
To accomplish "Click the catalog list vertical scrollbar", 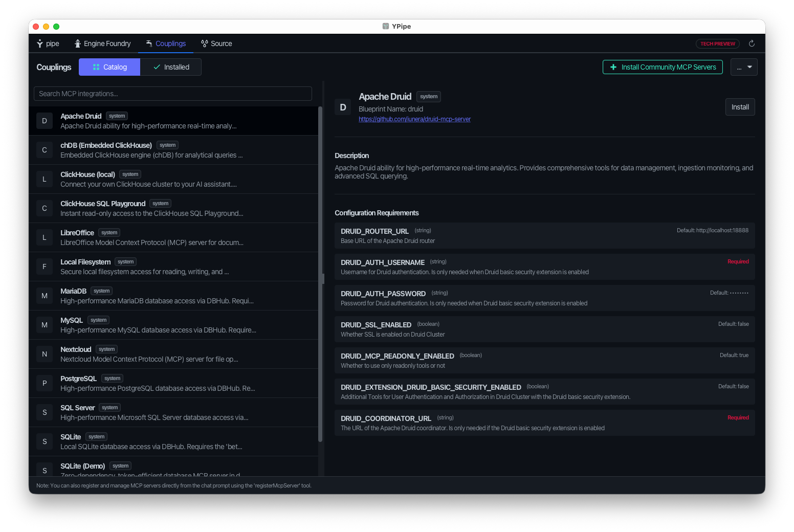I will 320,274.
